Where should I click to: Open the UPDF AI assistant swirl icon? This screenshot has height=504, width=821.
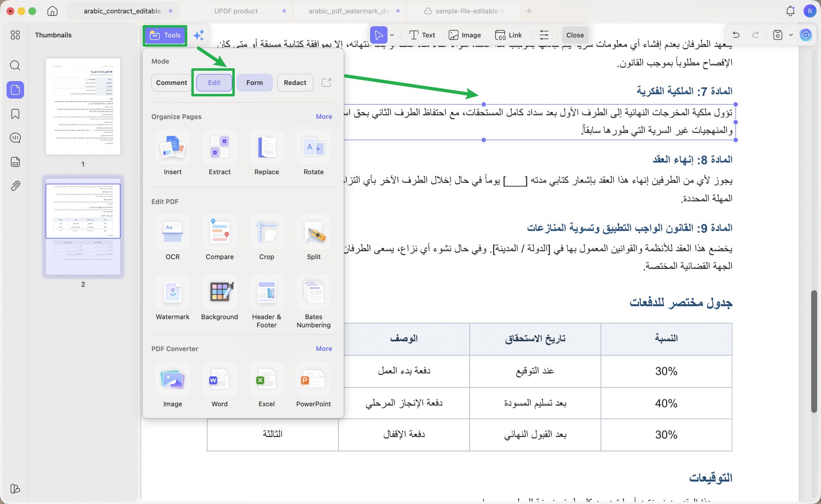pyautogui.click(x=806, y=35)
